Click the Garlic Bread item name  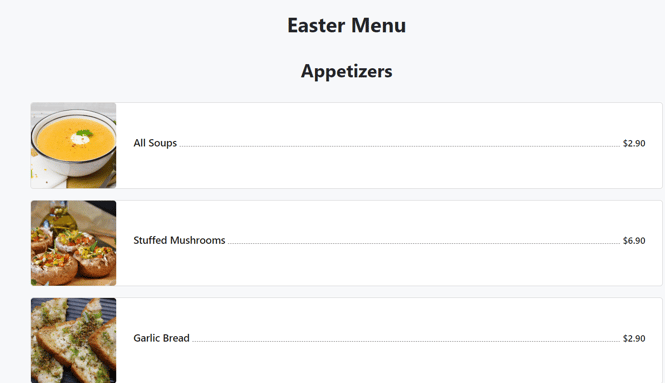(161, 338)
